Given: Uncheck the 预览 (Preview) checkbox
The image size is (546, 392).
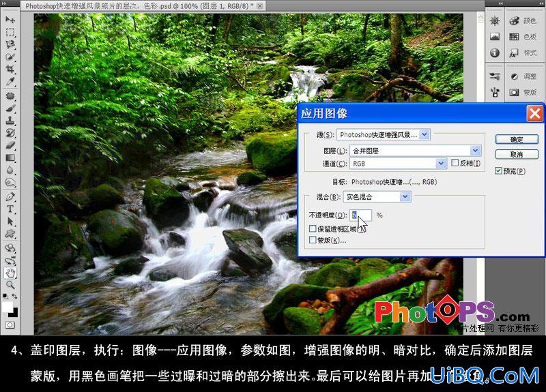Looking at the screenshot, I should 498,171.
